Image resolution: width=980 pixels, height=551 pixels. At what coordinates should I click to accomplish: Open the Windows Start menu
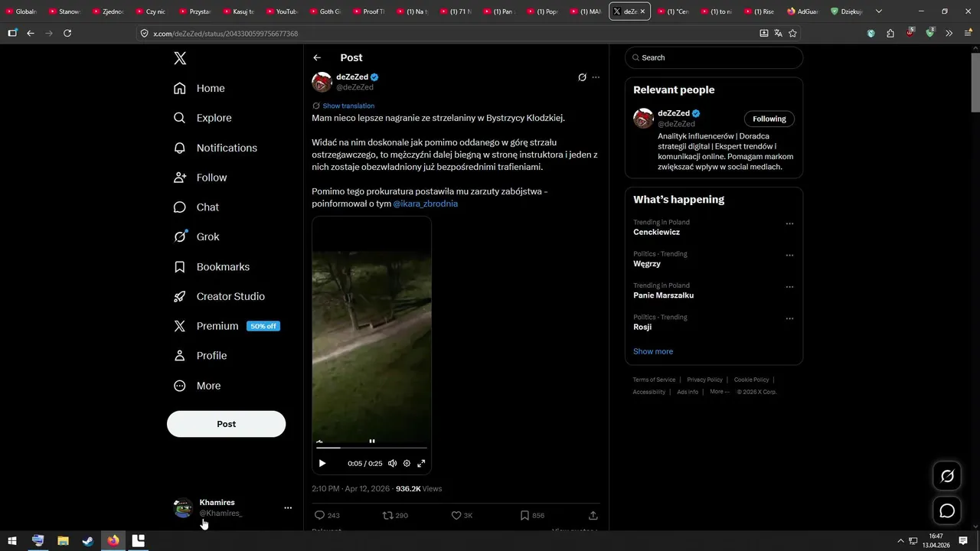tap(13, 540)
